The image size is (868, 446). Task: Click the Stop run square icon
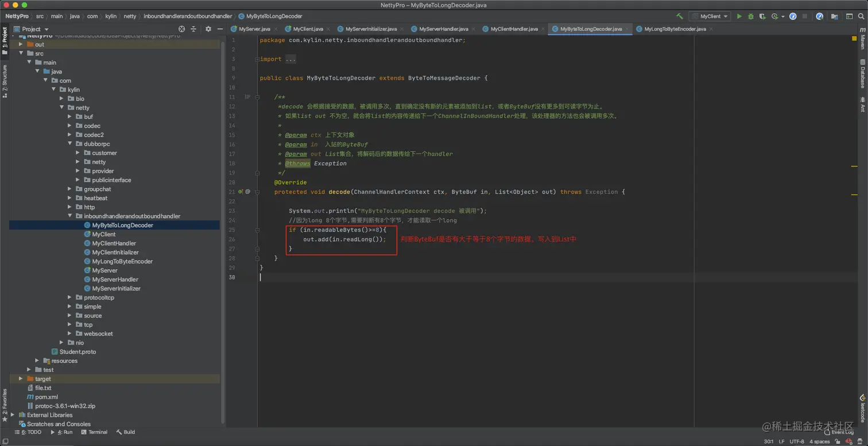pos(805,17)
